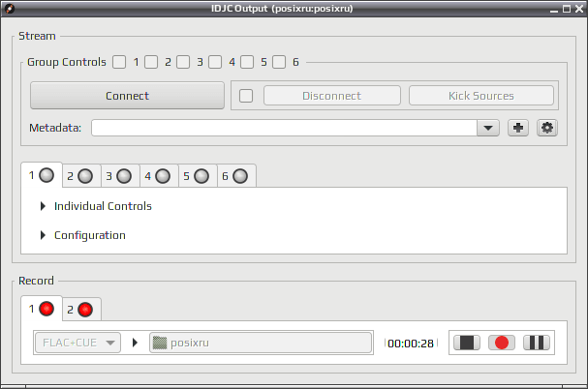Switch to stream tab 1

[x=42, y=175]
